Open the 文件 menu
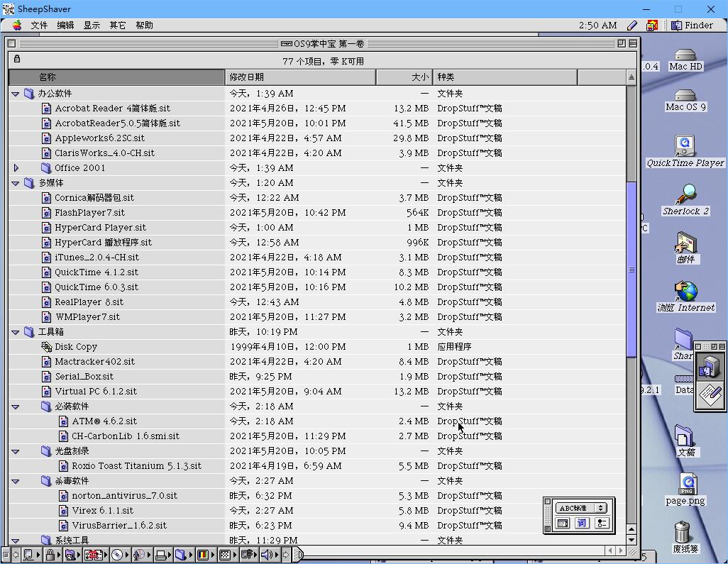The image size is (728, 564). click(39, 26)
